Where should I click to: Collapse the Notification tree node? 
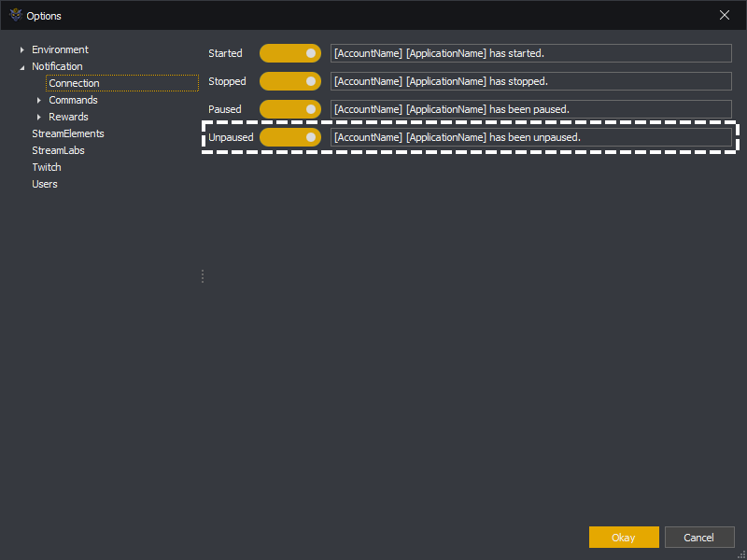(x=21, y=67)
